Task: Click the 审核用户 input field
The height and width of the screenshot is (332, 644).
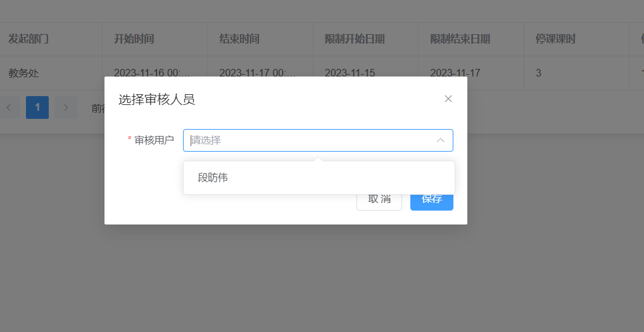Action: tap(318, 140)
